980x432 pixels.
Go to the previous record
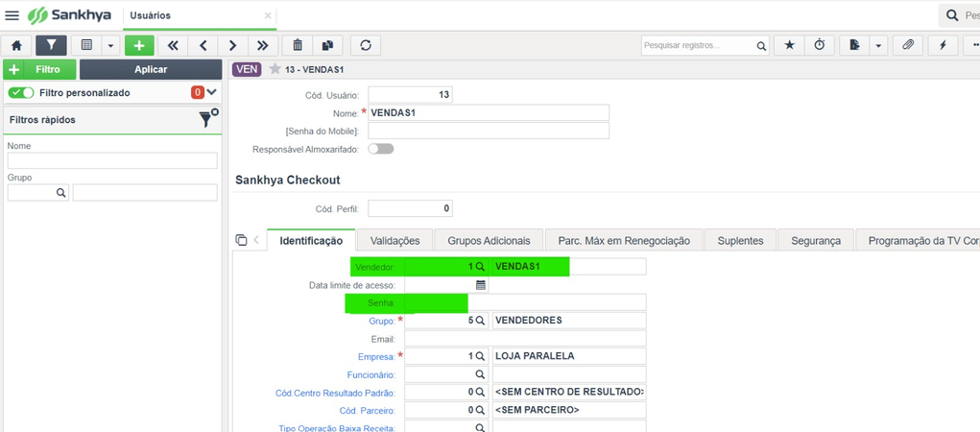tap(203, 45)
